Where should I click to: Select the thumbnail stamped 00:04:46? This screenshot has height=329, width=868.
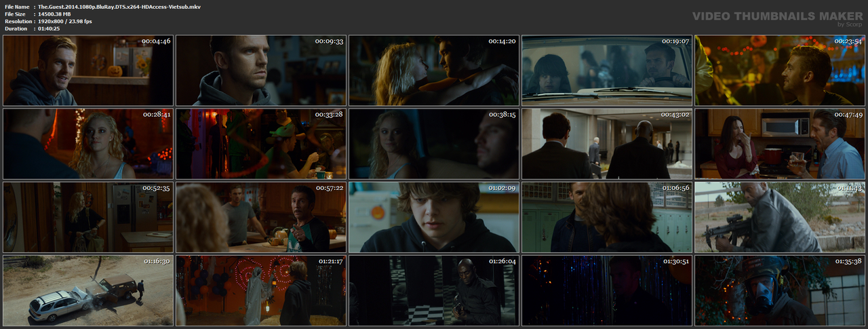click(88, 71)
